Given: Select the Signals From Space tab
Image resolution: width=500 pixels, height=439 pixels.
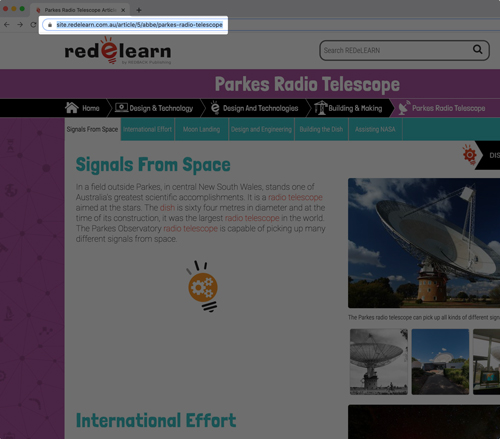Looking at the screenshot, I should coord(92,129).
